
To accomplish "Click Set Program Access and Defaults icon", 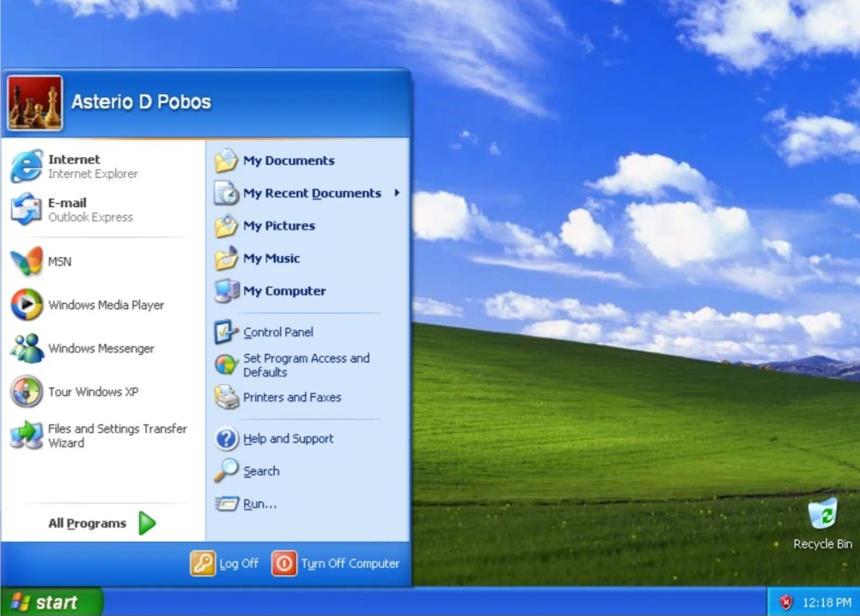I will [226, 364].
